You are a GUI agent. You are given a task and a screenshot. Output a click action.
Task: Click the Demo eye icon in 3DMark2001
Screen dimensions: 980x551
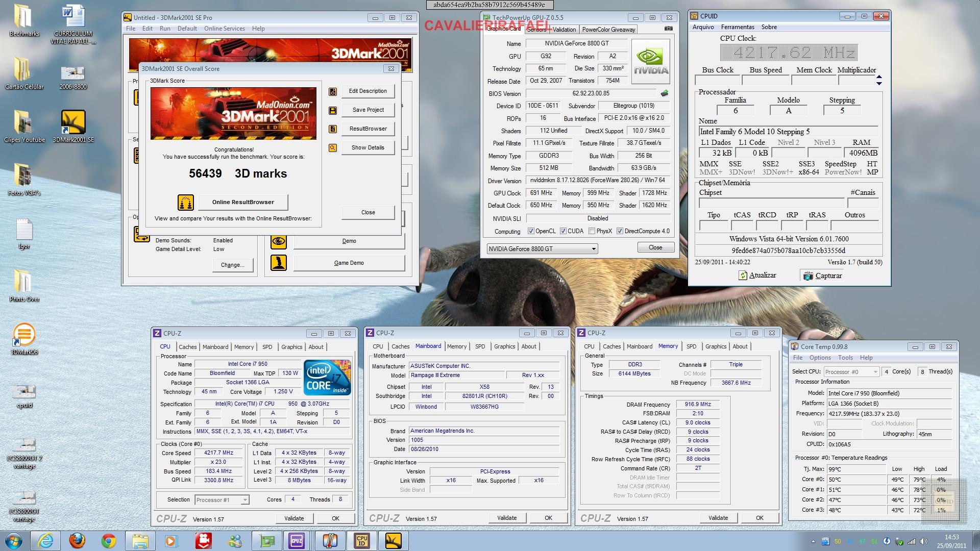279,241
